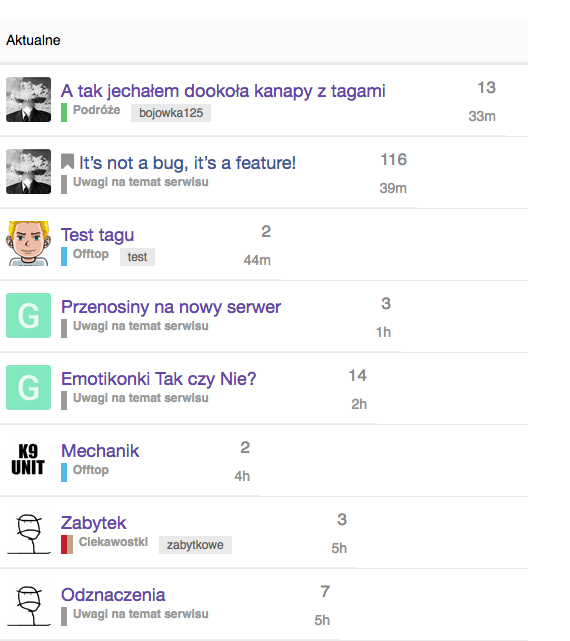This screenshot has width=570, height=641.
Task: Click the stick figure avatar on Zabytek
Action: 29,531
